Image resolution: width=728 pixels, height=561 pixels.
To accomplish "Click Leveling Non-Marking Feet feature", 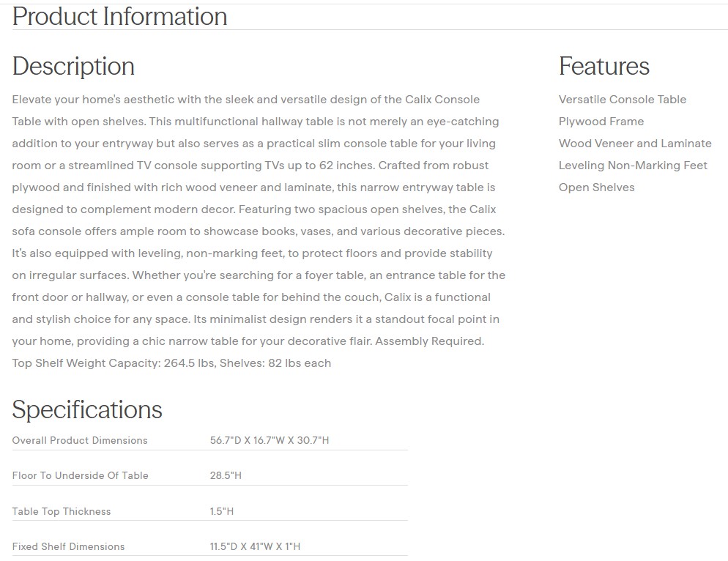I will tap(632, 166).
